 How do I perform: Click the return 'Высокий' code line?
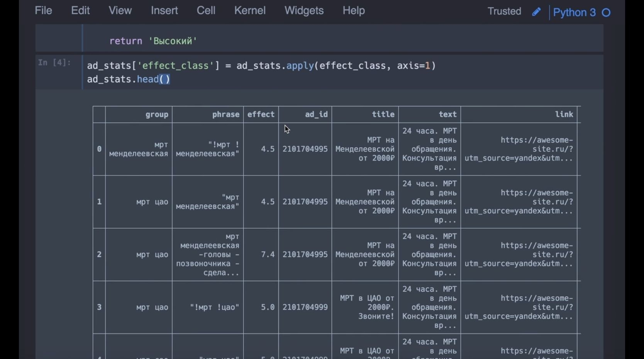click(153, 41)
